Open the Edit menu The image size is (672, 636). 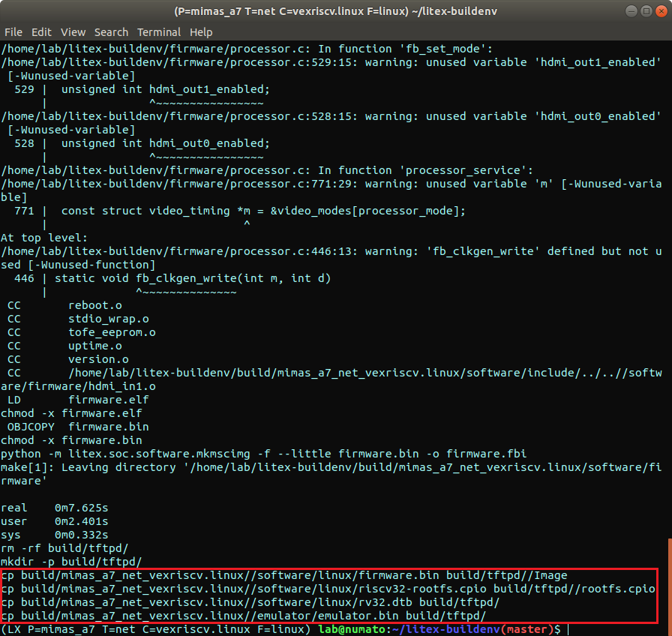point(41,32)
